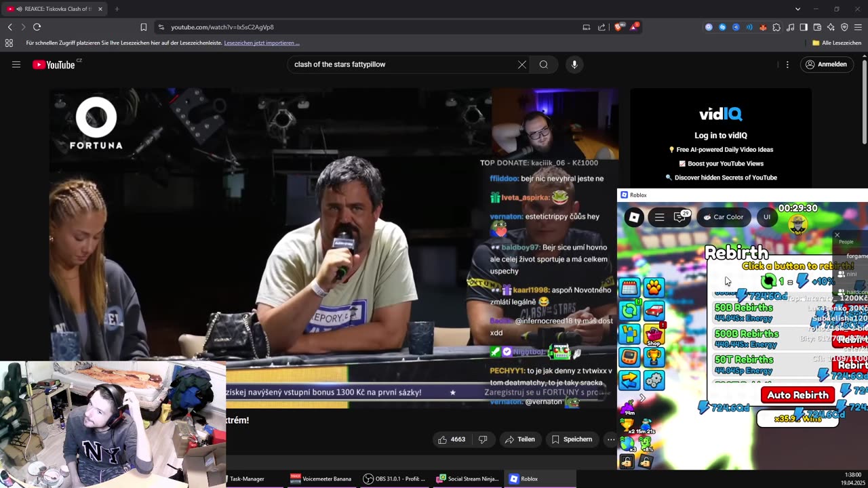Click Lesezeichen jetzt importieren link
The height and width of the screenshot is (488, 868).
(x=262, y=43)
